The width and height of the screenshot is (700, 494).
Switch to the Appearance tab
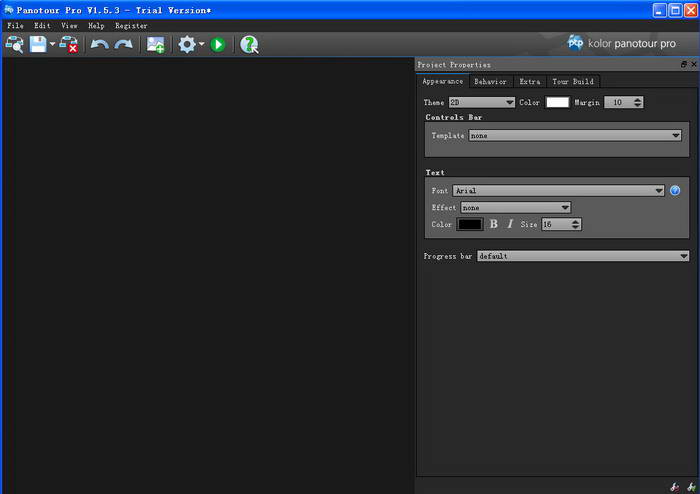click(442, 81)
